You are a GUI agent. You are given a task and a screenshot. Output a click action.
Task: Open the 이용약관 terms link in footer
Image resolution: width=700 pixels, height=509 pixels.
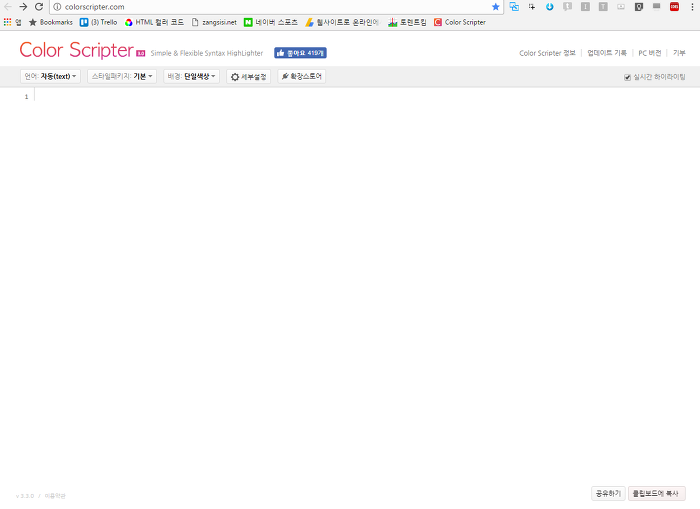tap(55, 496)
